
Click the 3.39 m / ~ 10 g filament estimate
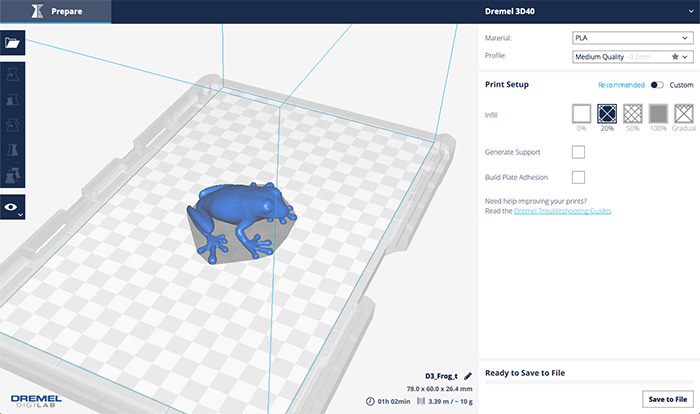[450, 401]
